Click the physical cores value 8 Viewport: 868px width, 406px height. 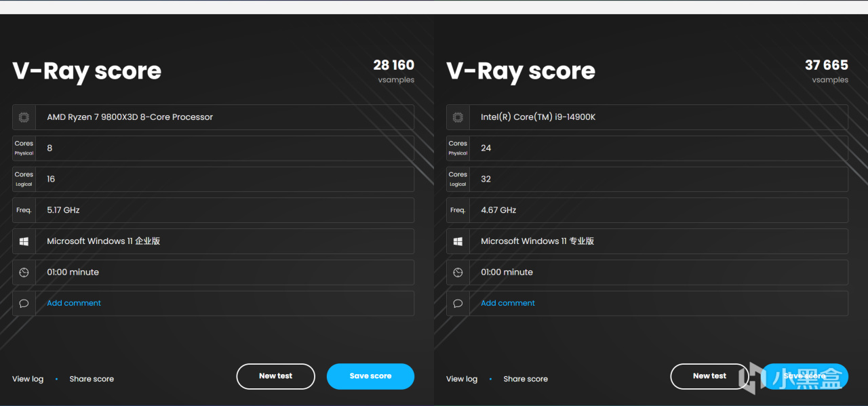point(50,148)
